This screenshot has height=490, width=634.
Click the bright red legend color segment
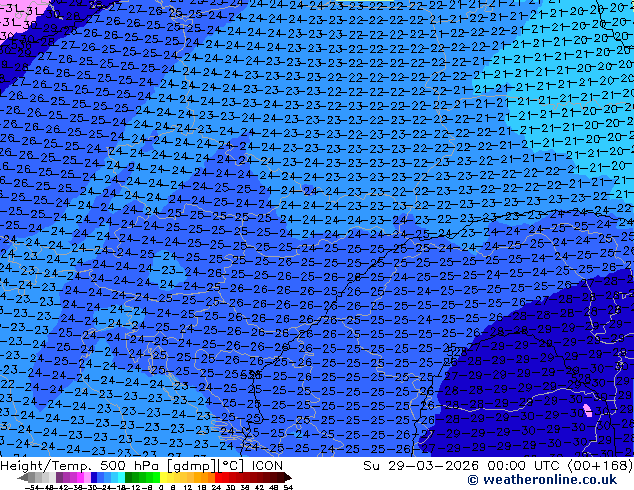218,477
